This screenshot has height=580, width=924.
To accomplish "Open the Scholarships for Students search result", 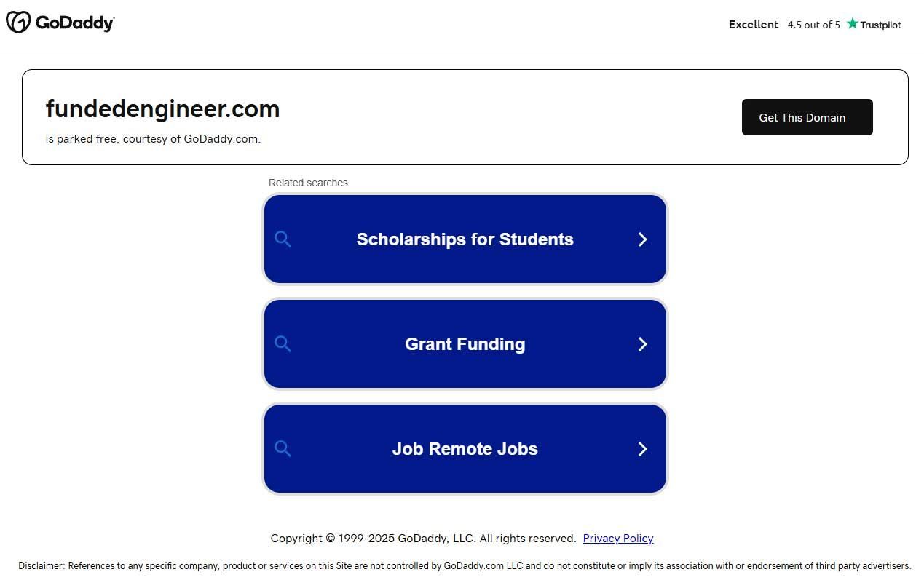I will (465, 239).
